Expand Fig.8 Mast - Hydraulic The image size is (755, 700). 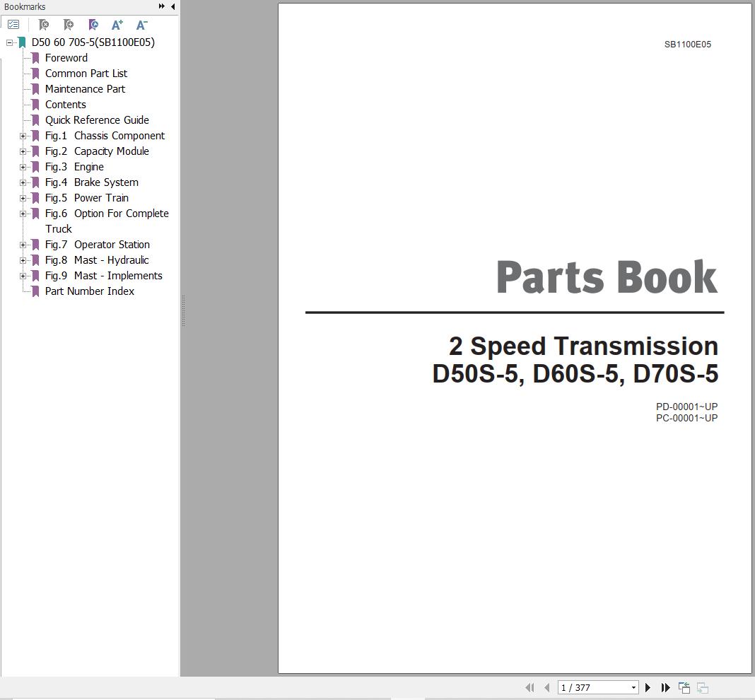coord(23,260)
